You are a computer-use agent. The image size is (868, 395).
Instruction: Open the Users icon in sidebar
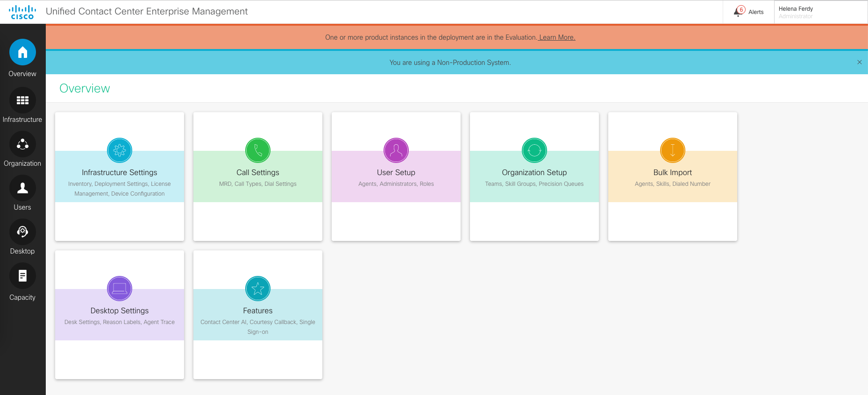tap(22, 188)
